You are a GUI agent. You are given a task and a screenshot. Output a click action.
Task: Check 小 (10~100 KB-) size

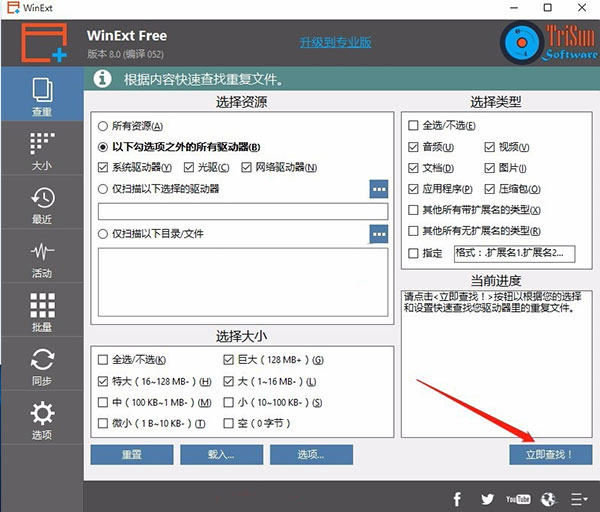point(228,402)
